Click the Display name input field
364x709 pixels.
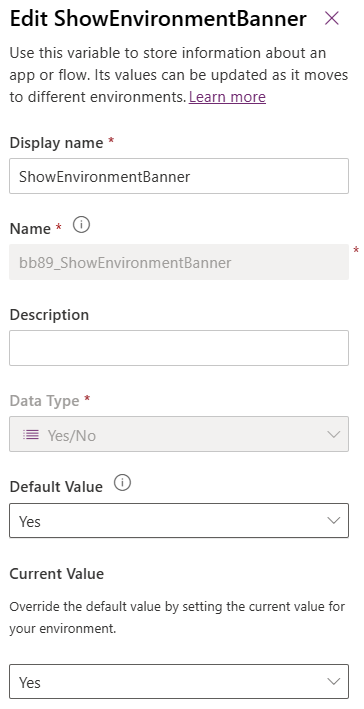[179, 176]
